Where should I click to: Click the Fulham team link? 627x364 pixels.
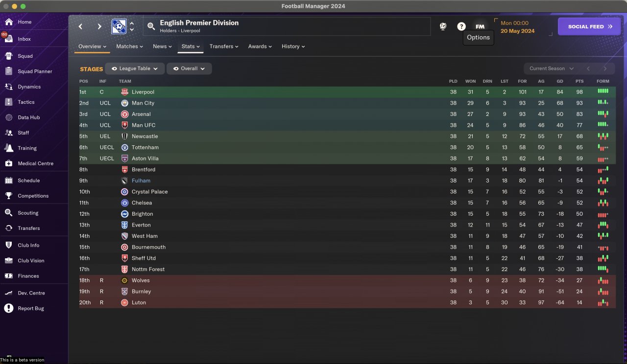[141, 181]
